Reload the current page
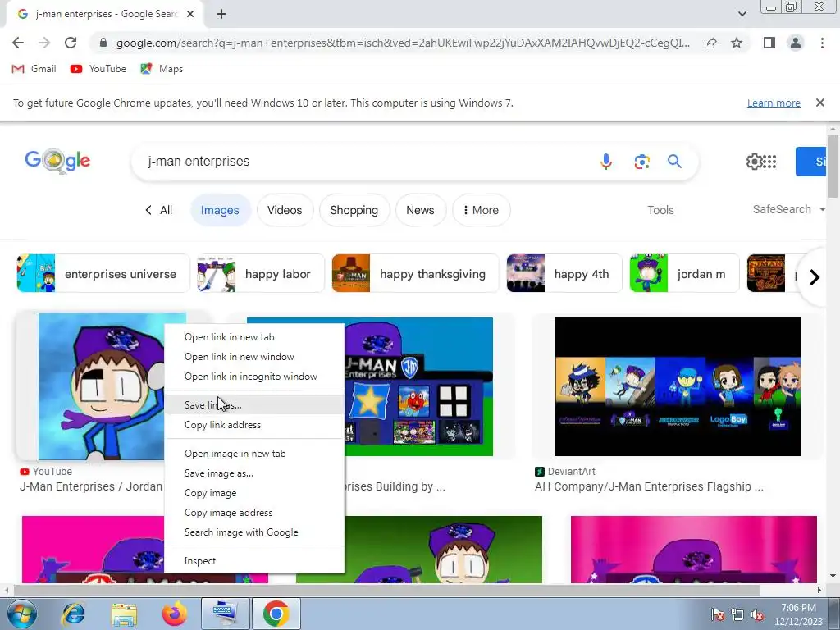840x630 pixels. [71, 43]
